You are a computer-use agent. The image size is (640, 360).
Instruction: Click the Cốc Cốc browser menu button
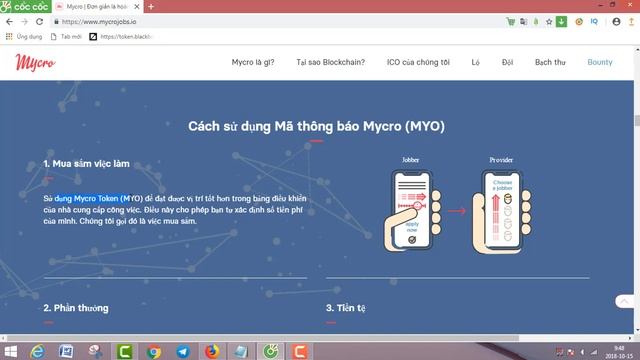pos(25,7)
